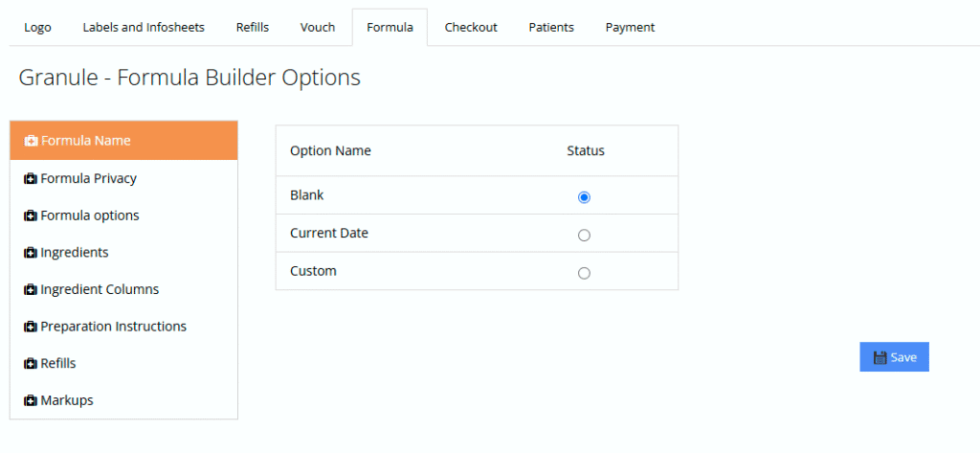Screen dimensions: 980x453
Task: Open the Ingredient Columns section
Action: [123, 289]
